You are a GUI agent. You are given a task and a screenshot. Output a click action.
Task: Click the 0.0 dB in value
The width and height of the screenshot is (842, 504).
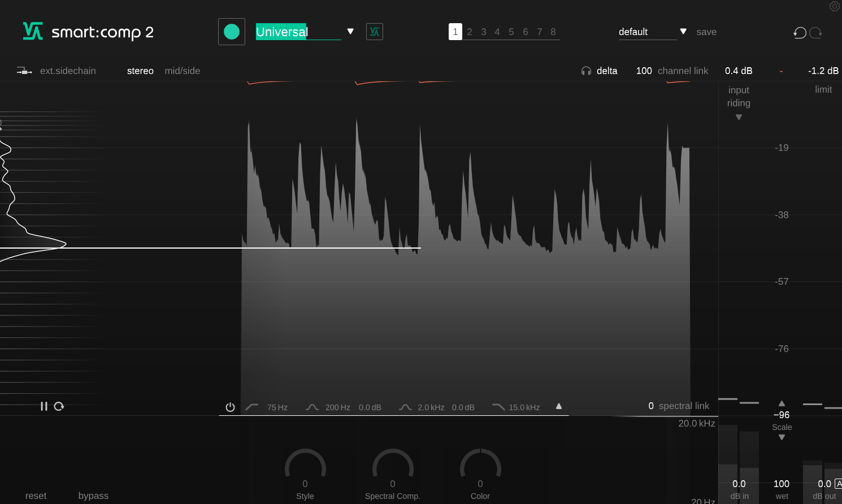(x=739, y=484)
